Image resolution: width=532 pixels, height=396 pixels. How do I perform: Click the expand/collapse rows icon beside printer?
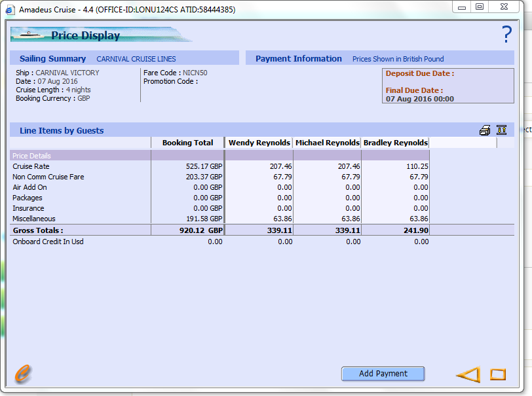tap(501, 130)
